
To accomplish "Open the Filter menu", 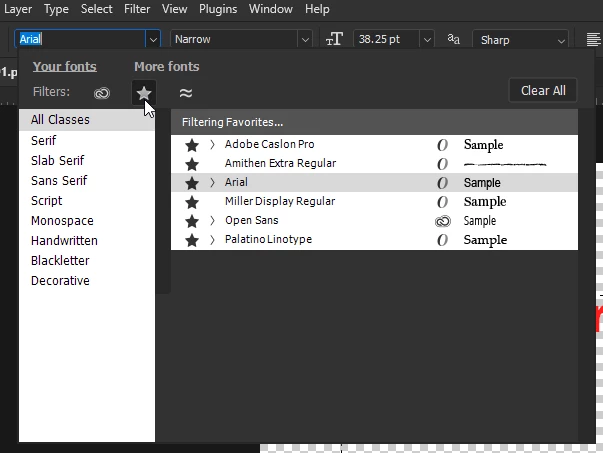I will 137,9.
